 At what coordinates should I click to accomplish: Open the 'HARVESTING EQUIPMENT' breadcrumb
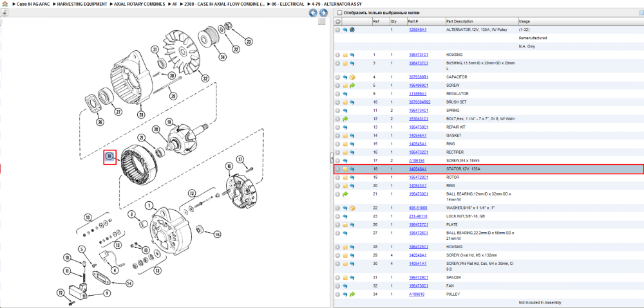pos(82,4)
